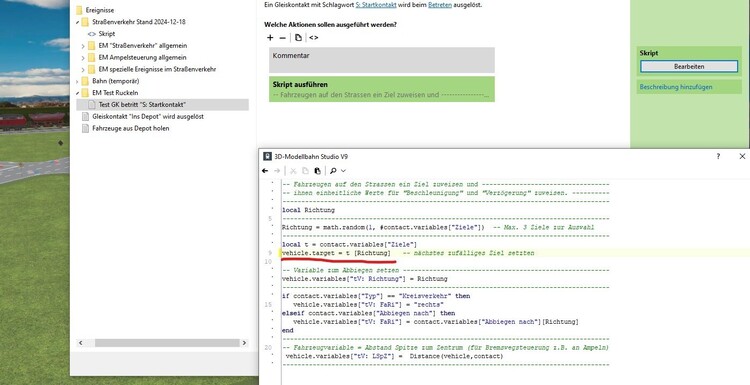
Task: Select the Skript ausführen action block
Action: click(382, 89)
